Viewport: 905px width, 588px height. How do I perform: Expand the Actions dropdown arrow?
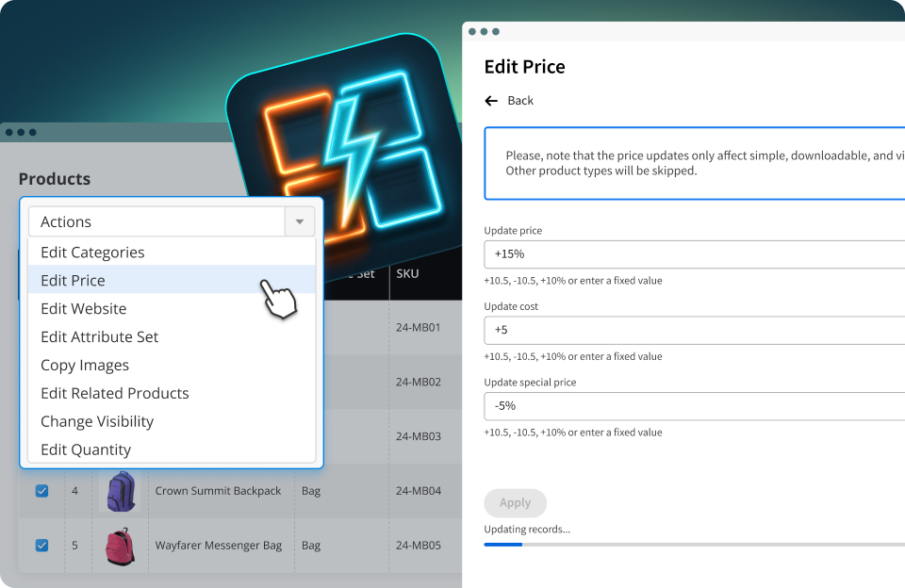click(300, 221)
